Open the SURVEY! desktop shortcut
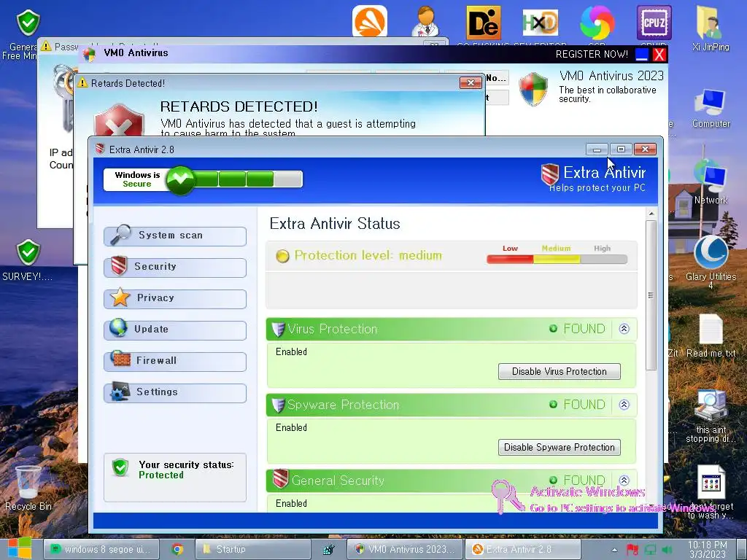 28,260
